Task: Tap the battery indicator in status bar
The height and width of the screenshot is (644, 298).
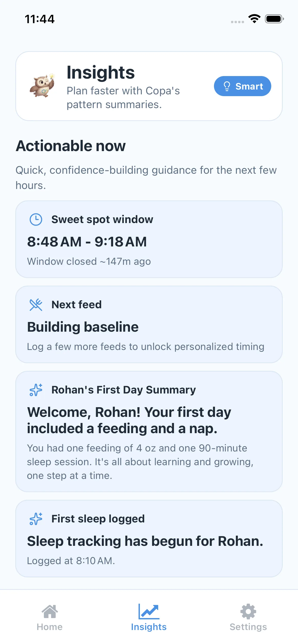Action: [274, 19]
